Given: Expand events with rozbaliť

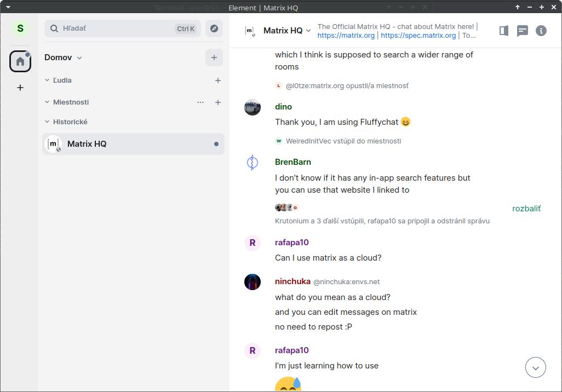Looking at the screenshot, I should (x=526, y=209).
